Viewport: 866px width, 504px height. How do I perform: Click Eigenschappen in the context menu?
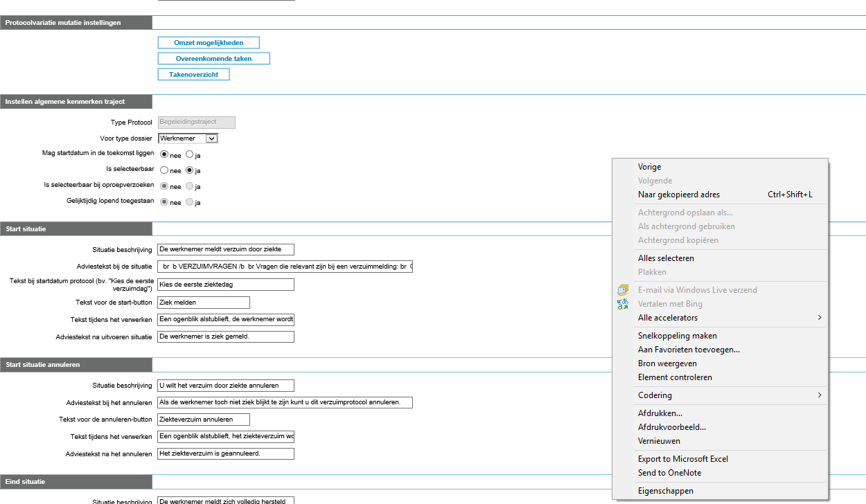coord(665,491)
